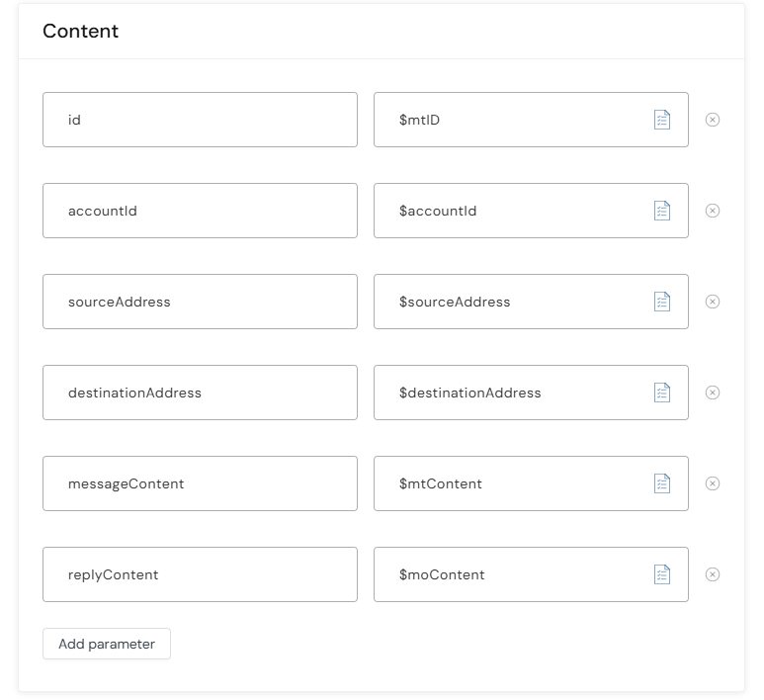Edit the messageContent name field
Screen dimensions: 764x700
(200, 483)
